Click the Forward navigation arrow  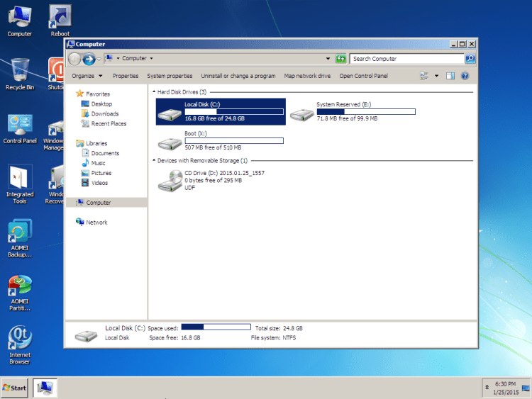[89, 59]
